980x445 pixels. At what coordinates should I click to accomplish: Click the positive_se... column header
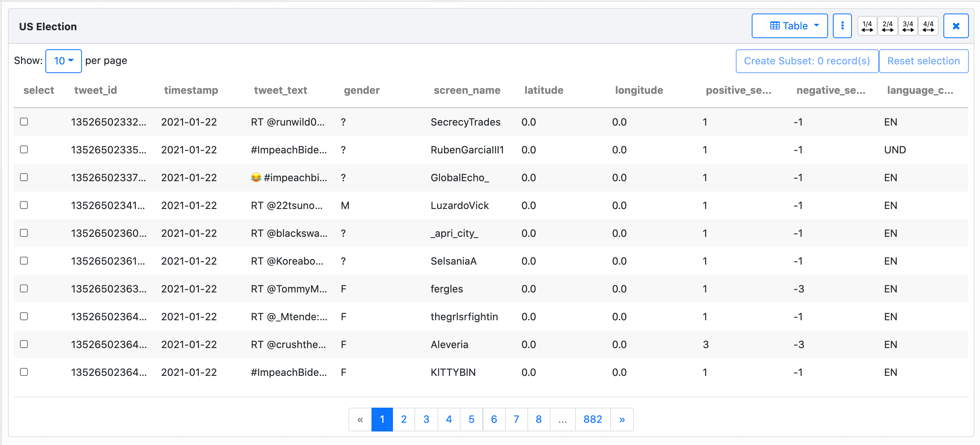738,90
